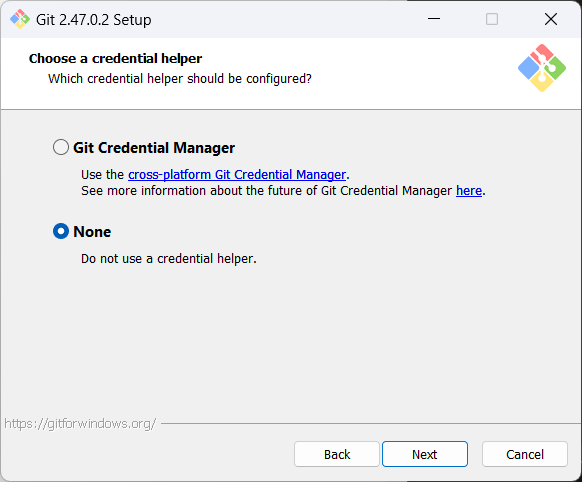Click the Git logo in the header
Image resolution: width=582 pixels, height=482 pixels.
tap(542, 68)
